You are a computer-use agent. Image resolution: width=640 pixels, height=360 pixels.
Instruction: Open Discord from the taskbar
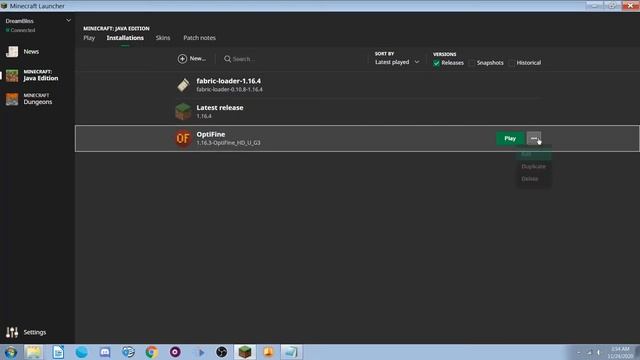(x=105, y=352)
